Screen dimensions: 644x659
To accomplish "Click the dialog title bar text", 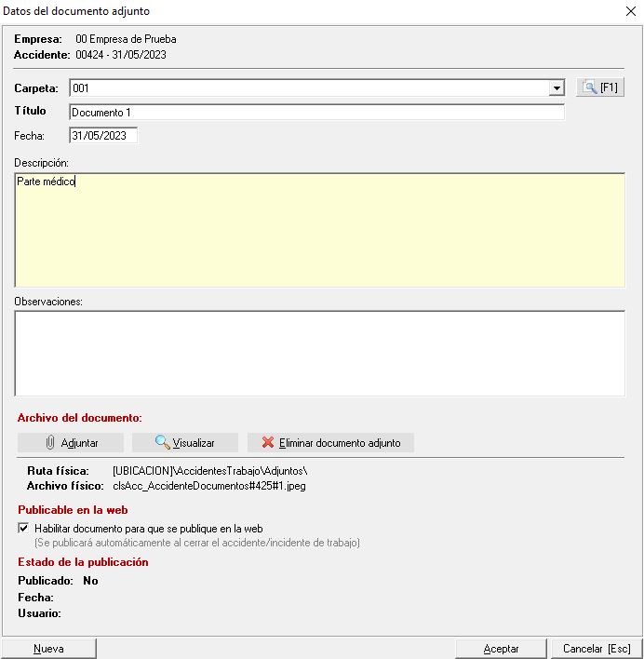I will (76, 11).
